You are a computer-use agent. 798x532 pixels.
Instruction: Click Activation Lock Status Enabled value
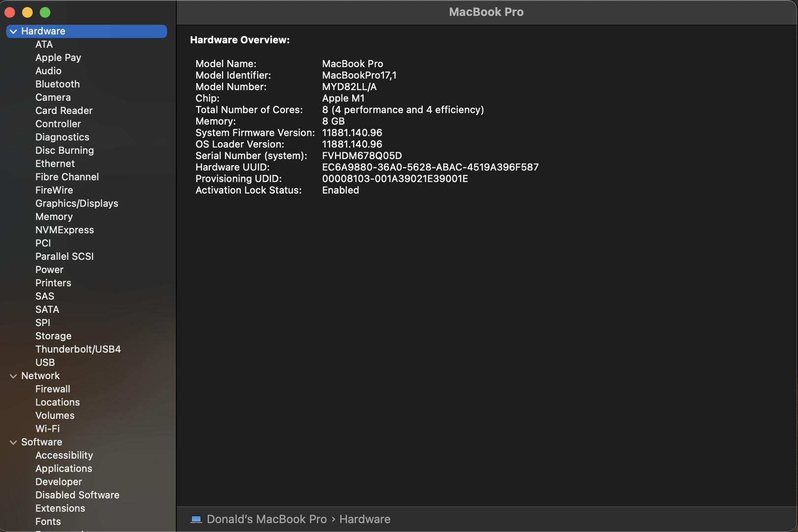pyautogui.click(x=340, y=191)
